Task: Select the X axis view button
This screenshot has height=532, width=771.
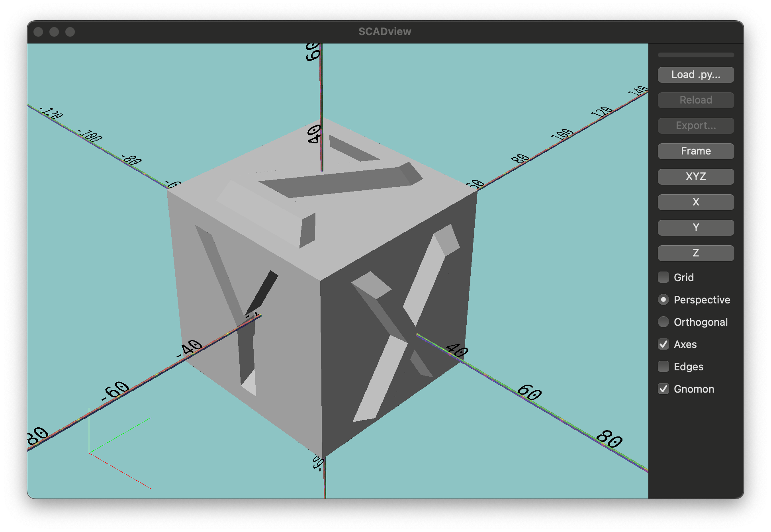Action: click(x=696, y=202)
